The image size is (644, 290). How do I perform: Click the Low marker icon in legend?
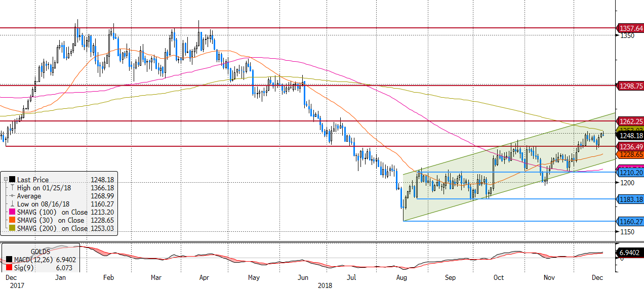tap(12, 204)
